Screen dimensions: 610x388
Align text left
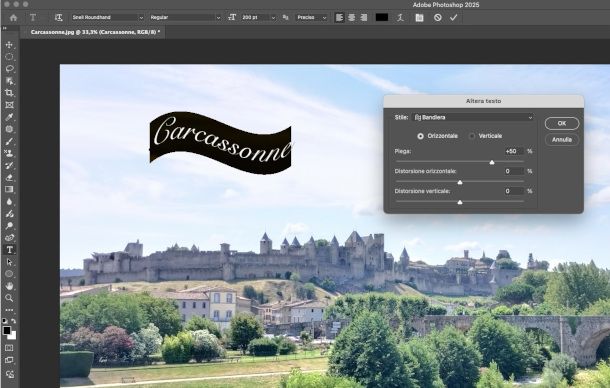pos(339,18)
